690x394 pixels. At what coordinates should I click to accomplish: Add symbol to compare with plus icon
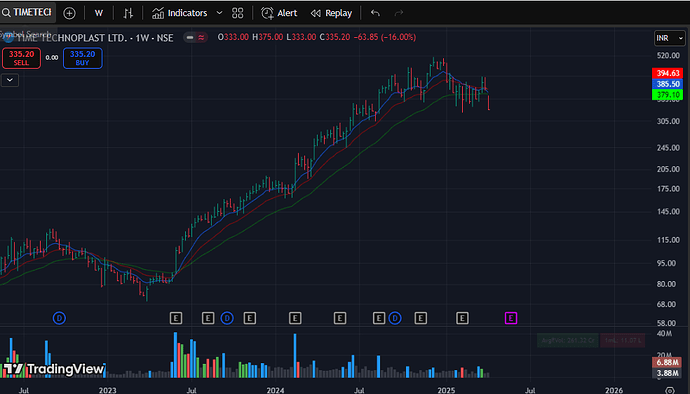coord(69,13)
